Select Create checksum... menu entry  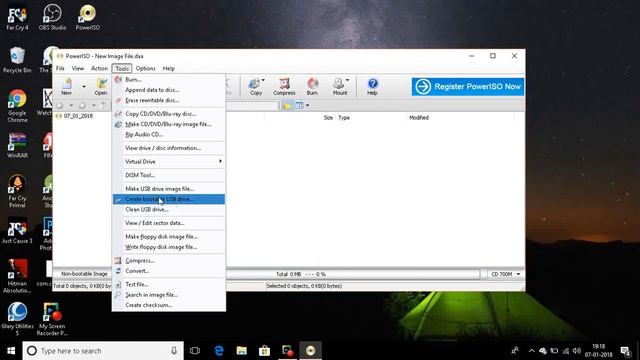[169, 305]
